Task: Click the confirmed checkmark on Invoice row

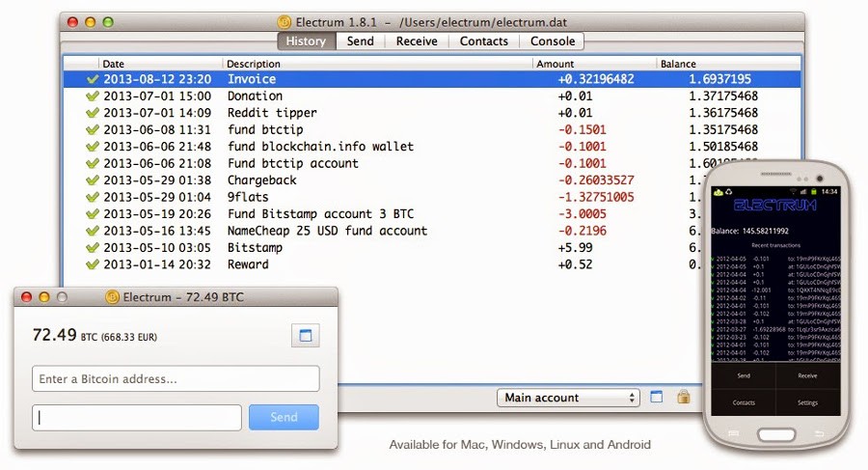Action: 93,79
